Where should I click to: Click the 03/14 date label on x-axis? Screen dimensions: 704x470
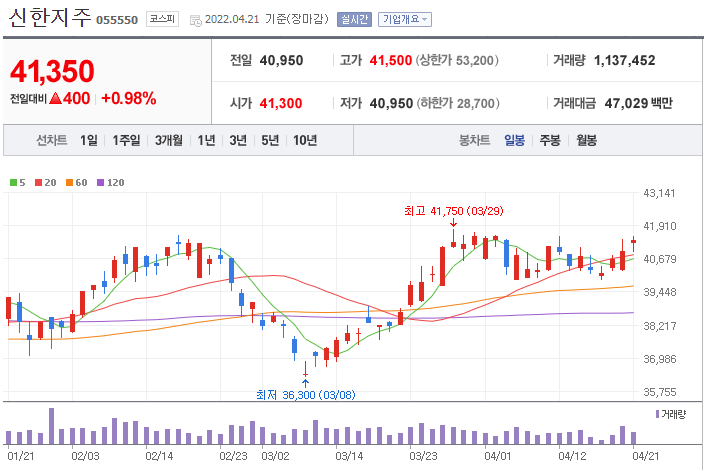349,456
